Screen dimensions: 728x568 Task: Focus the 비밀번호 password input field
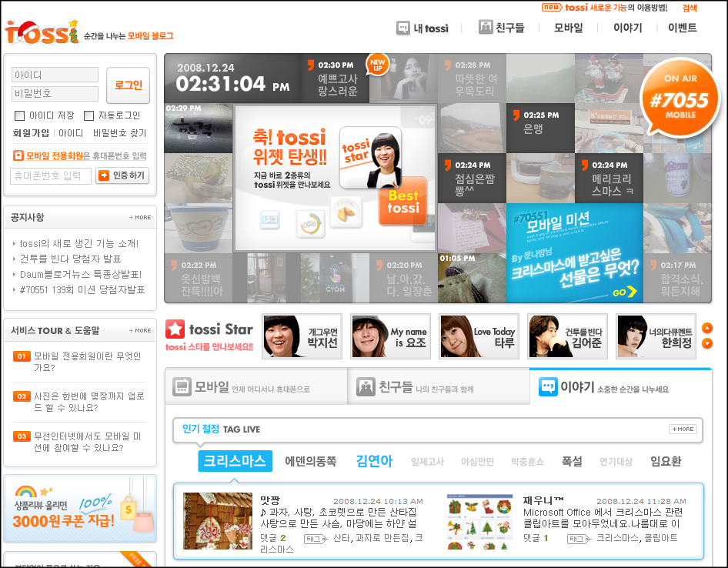pos(55,93)
